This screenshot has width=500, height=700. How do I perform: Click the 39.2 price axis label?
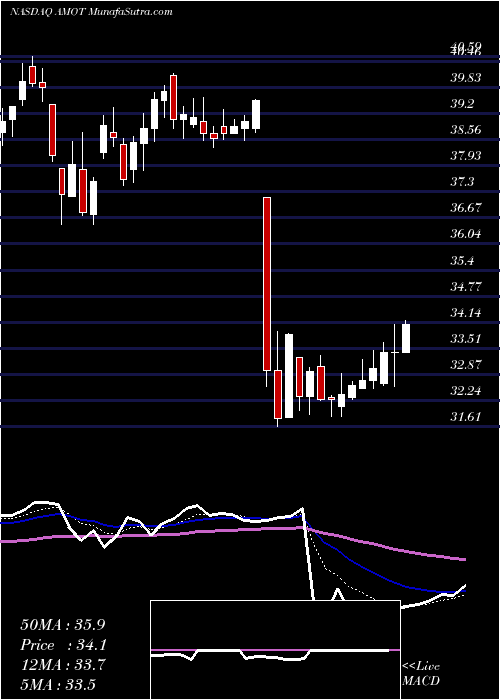tap(462, 104)
